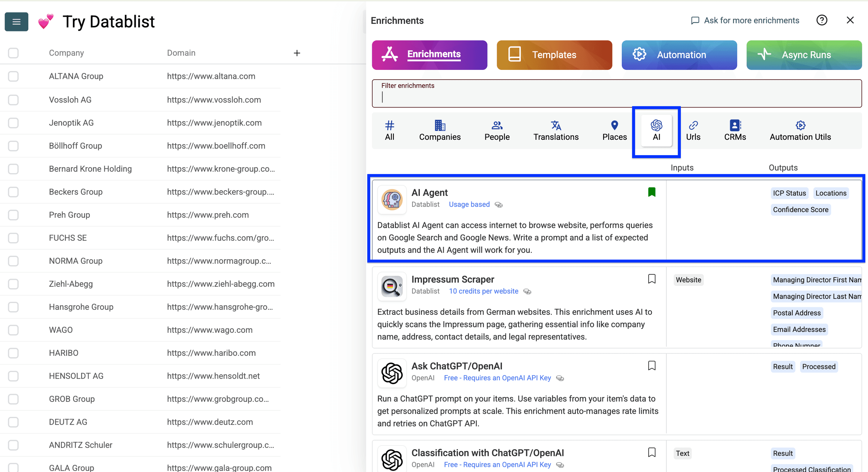Select the CRMs category filter
Viewport: 868px width, 472px height.
735,131
